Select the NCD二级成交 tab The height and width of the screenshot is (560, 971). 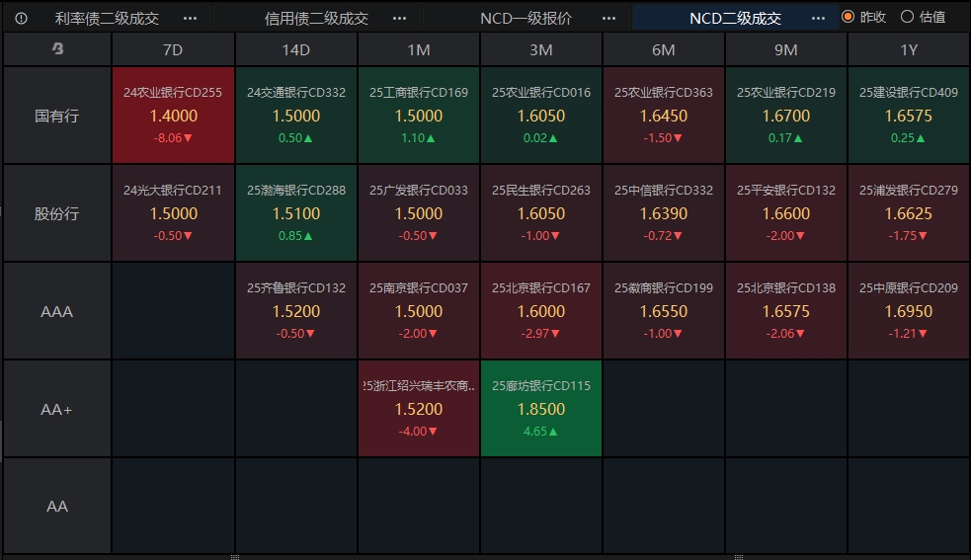735,19
